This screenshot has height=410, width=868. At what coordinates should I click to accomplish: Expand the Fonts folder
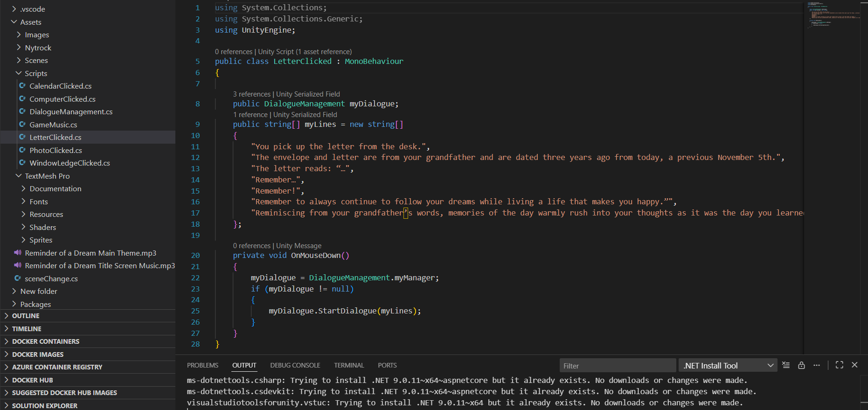(x=23, y=202)
